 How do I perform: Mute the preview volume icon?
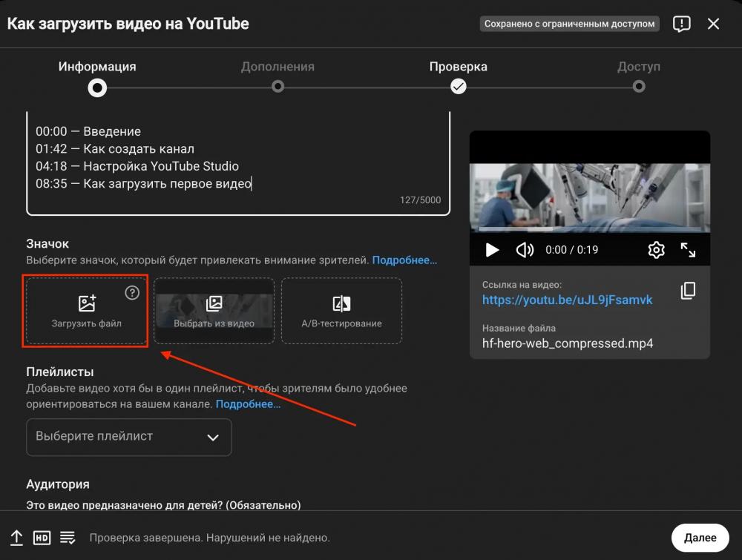525,250
